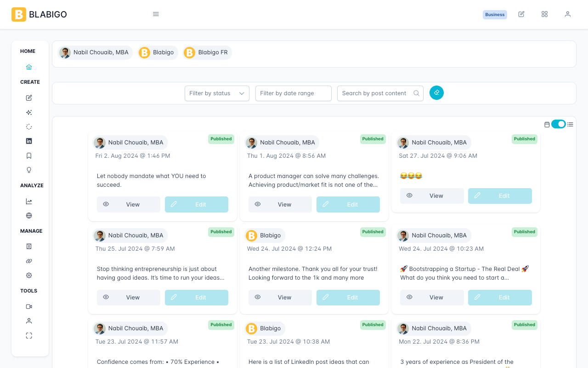Open sidebar dotted circle icon
Image resolution: width=588 pixels, height=368 pixels.
tap(29, 126)
